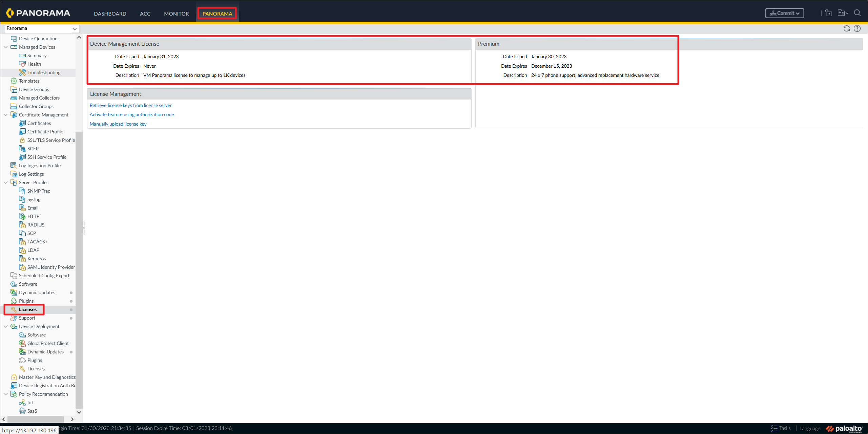This screenshot has width=868, height=434.
Task: Click the Log Settings icon
Action: (14, 174)
